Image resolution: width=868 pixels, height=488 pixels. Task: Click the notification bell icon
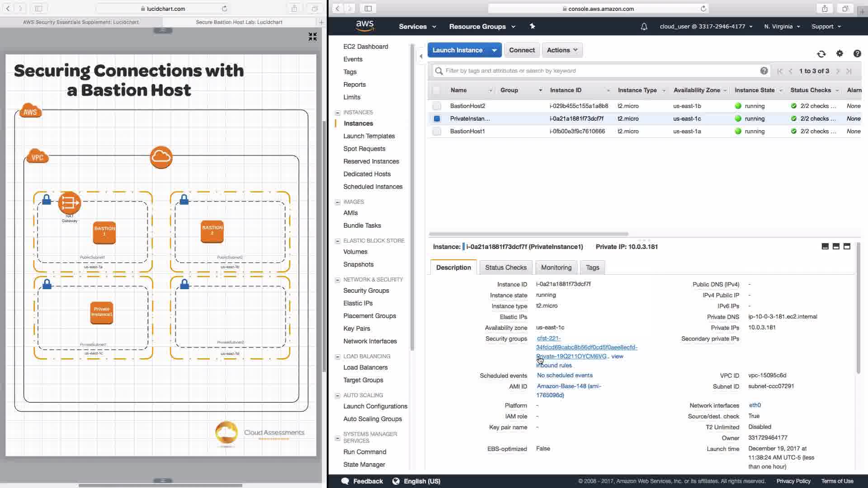(644, 27)
